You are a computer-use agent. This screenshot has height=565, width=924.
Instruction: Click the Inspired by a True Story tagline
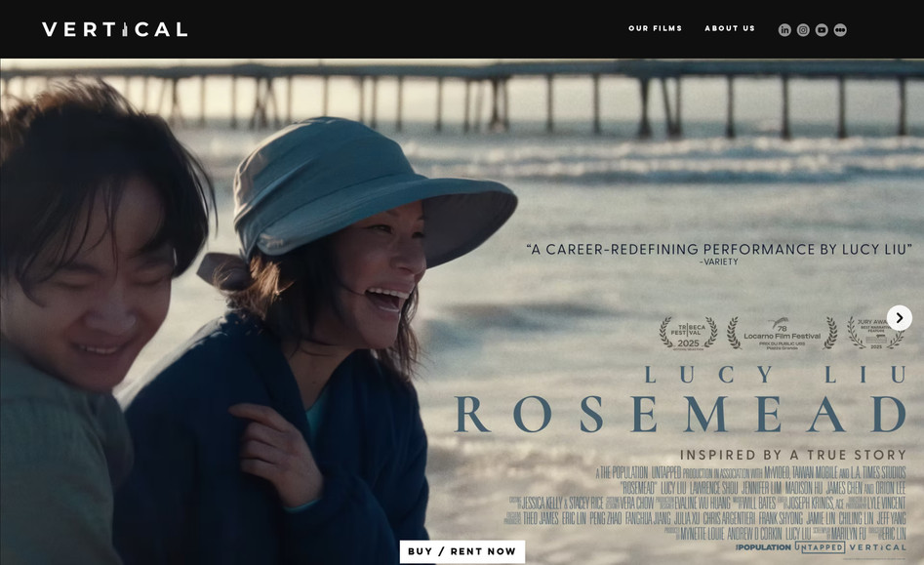tap(793, 455)
